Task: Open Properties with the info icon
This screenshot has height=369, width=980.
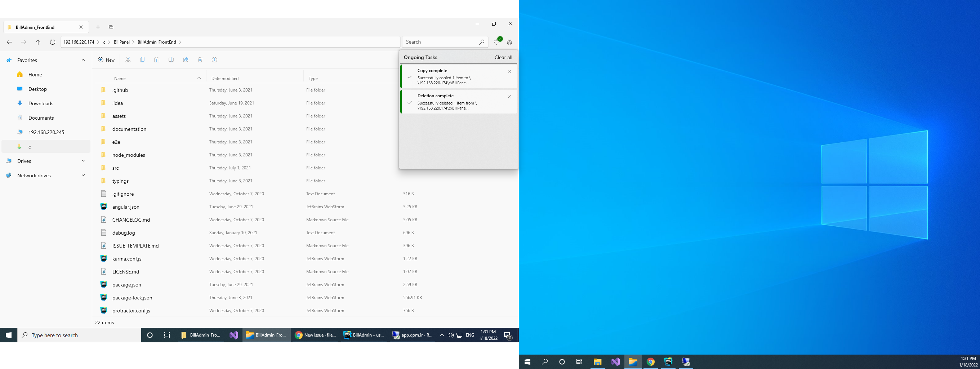Action: click(x=215, y=60)
